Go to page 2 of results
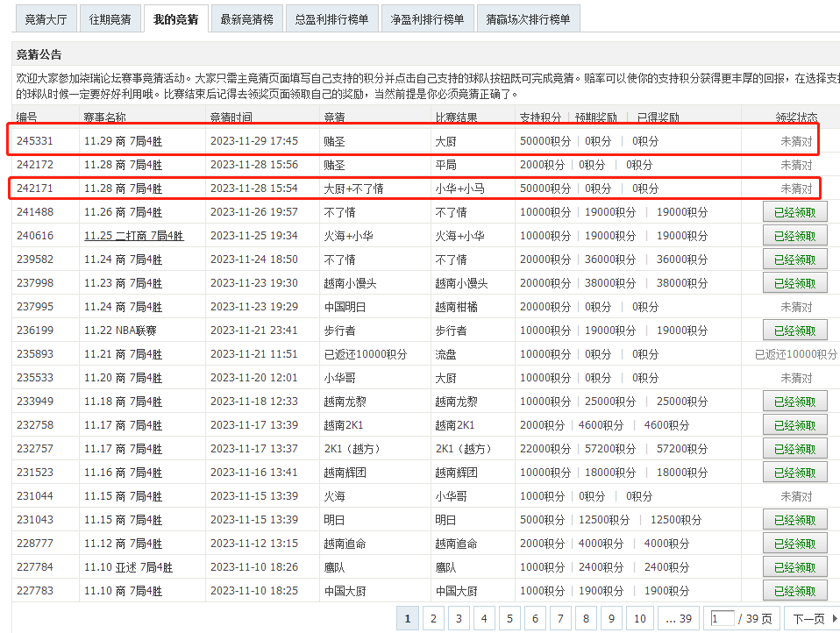The width and height of the screenshot is (840, 633). coord(433,619)
